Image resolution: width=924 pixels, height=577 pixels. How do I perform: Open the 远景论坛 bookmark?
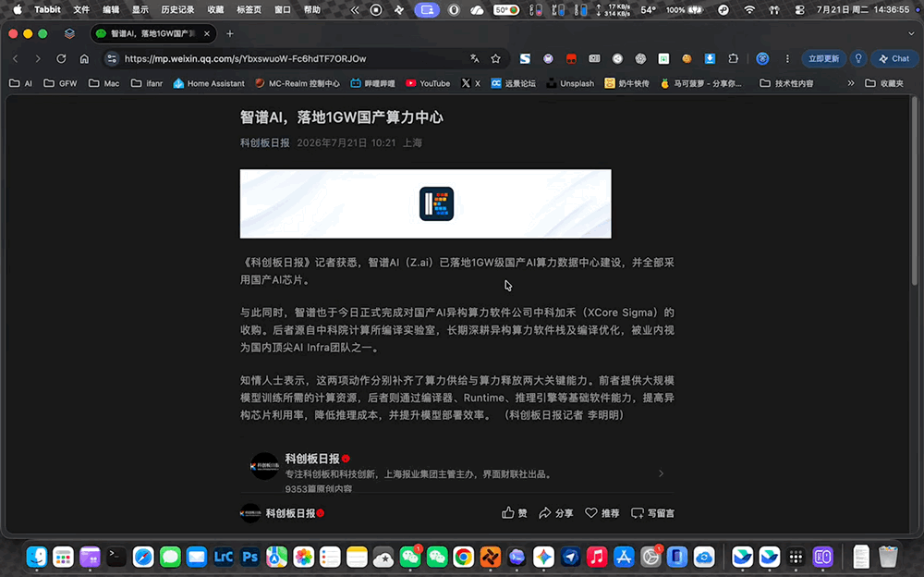pos(513,83)
